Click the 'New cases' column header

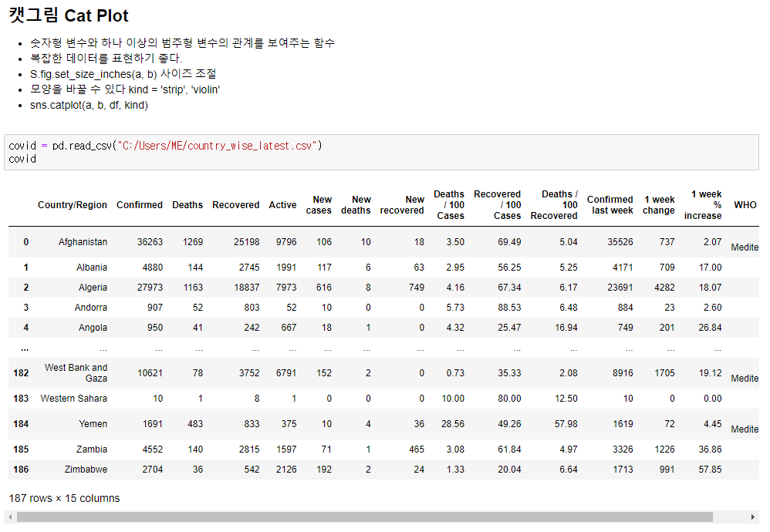click(319, 204)
